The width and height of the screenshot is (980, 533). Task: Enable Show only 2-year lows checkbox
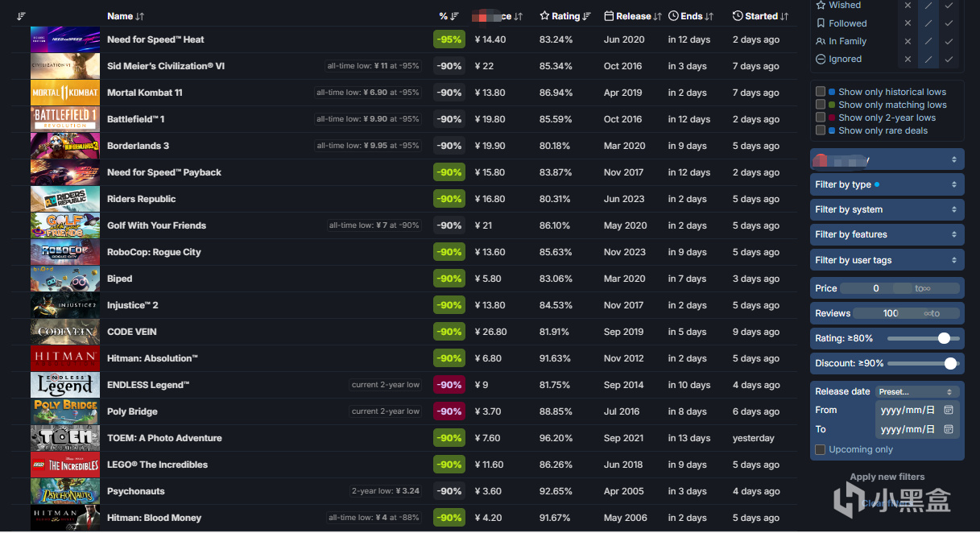click(x=821, y=118)
